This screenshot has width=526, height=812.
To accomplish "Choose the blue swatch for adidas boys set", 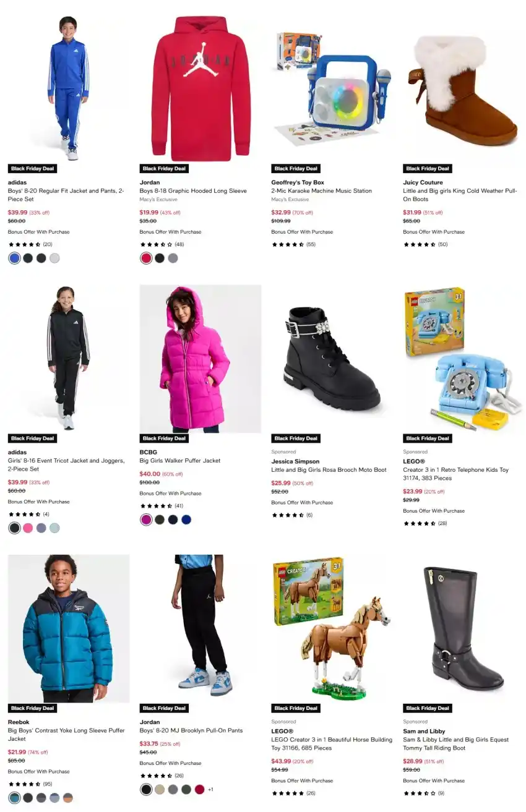I will point(14,259).
